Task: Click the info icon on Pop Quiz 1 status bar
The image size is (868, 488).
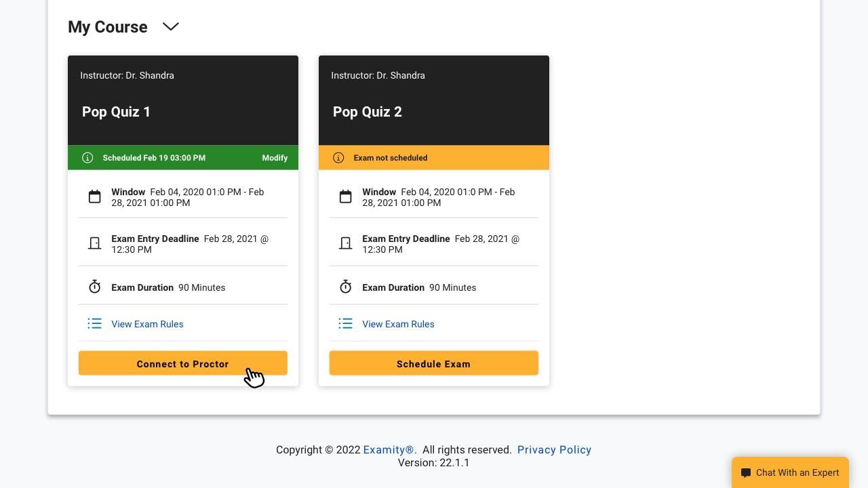Action: [87, 157]
